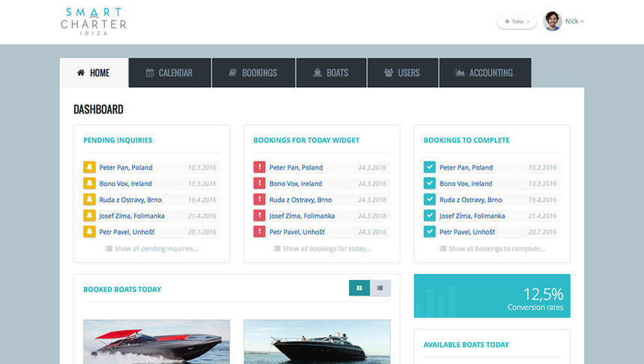The image size is (644, 364).
Task: Open the red speedboat thumbnail
Action: (156, 342)
